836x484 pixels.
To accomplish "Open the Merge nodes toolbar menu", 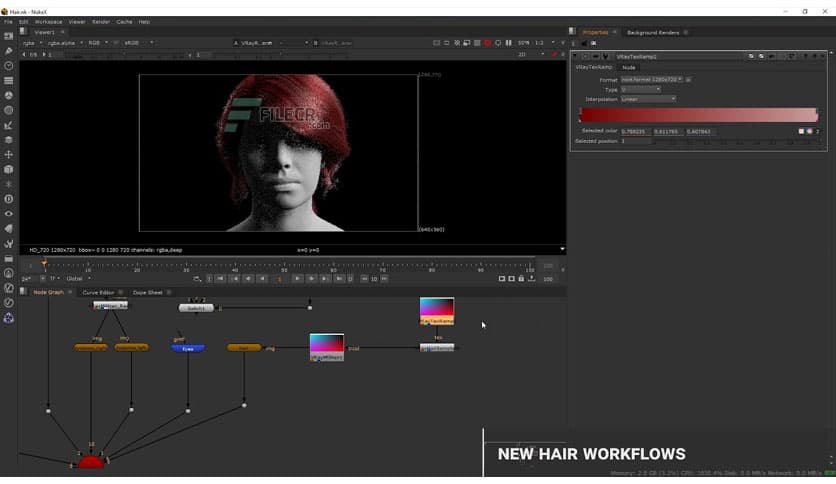I will [9, 140].
